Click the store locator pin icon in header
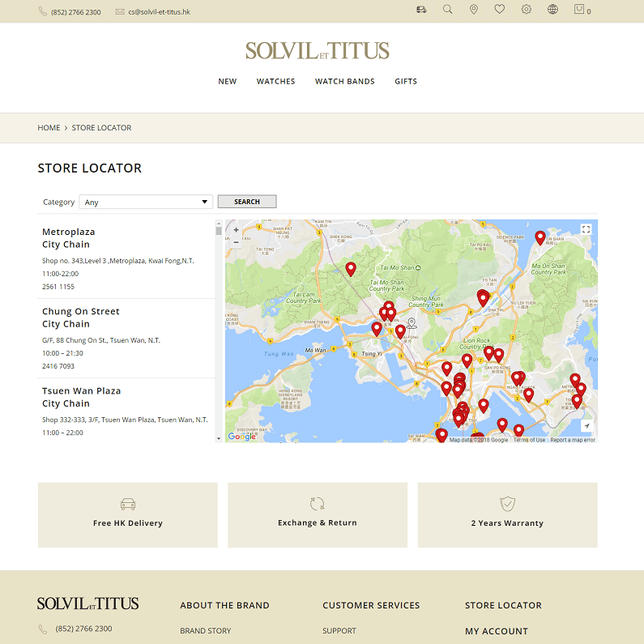The width and height of the screenshot is (644, 644). point(474,10)
